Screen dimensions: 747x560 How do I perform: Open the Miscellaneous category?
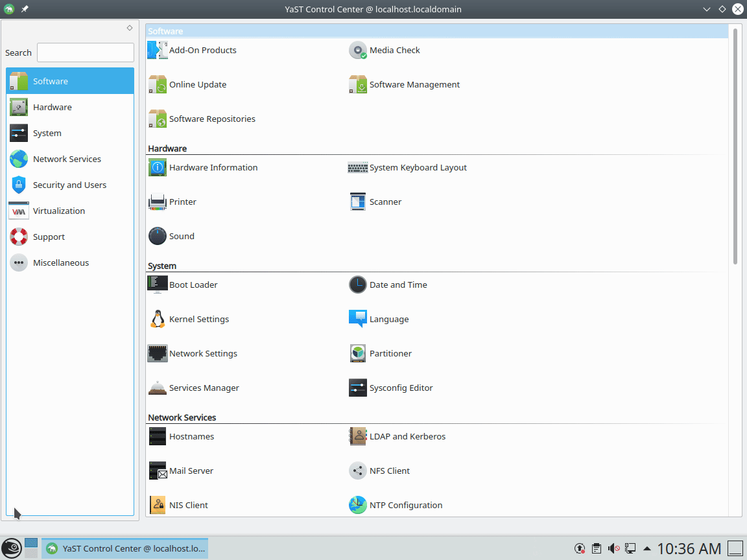(x=70, y=262)
